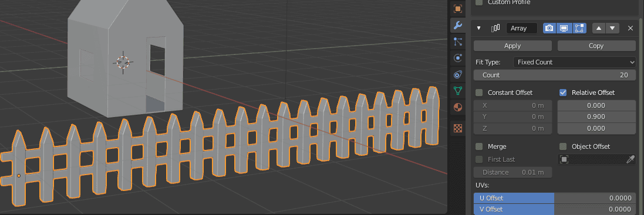Open the Object Constraints tab

pyautogui.click(x=457, y=74)
